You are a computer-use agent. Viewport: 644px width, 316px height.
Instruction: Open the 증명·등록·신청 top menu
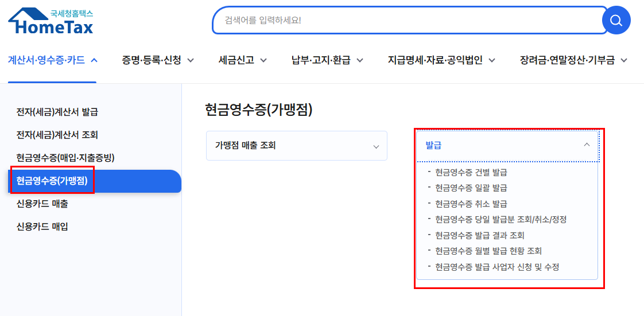coord(157,60)
